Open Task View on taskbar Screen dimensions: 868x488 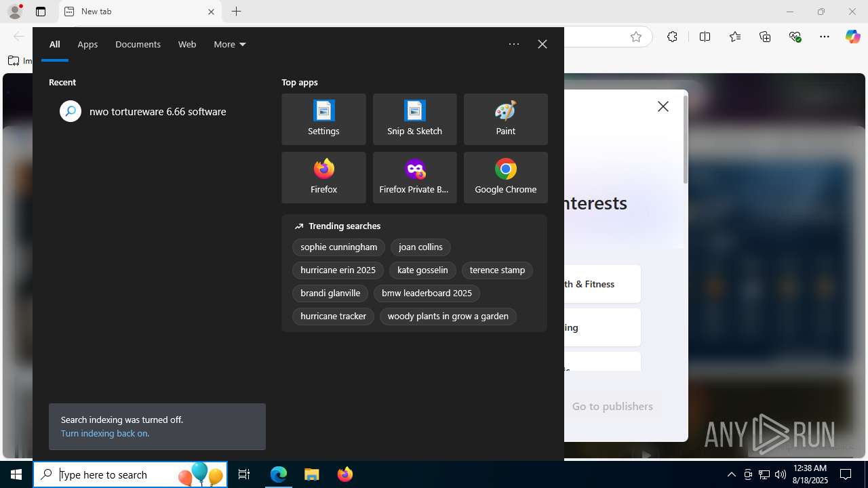click(x=244, y=474)
